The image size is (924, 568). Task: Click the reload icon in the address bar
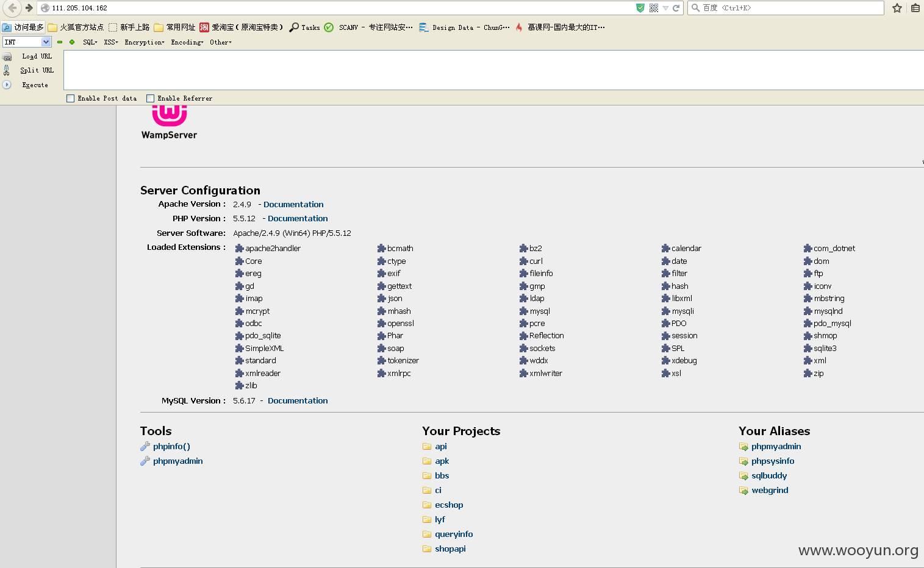click(x=676, y=8)
